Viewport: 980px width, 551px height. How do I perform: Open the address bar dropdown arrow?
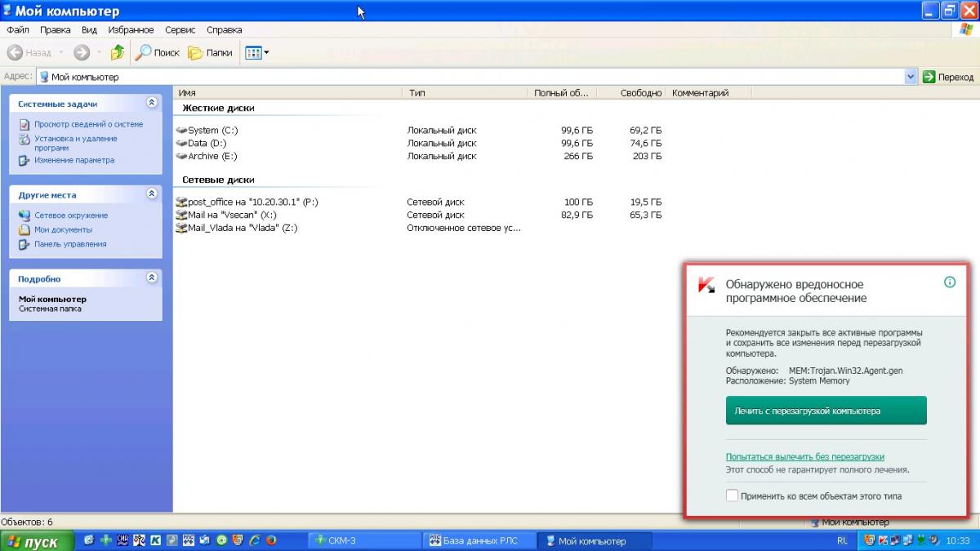(x=911, y=77)
